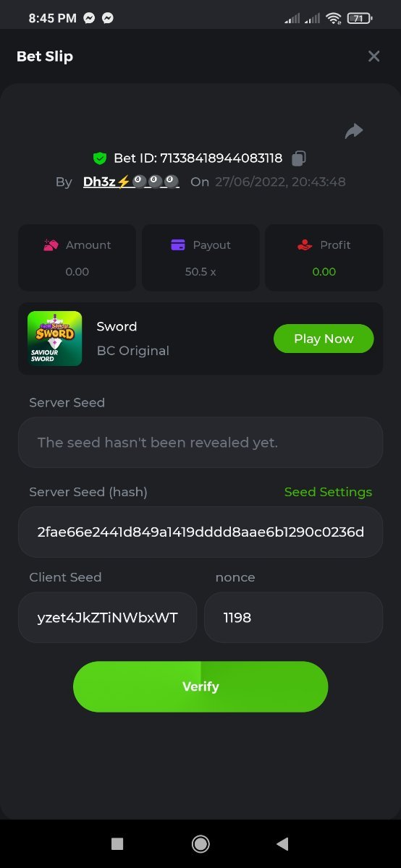The image size is (401, 868).
Task: Open Seed Settings link
Action: [x=328, y=492]
